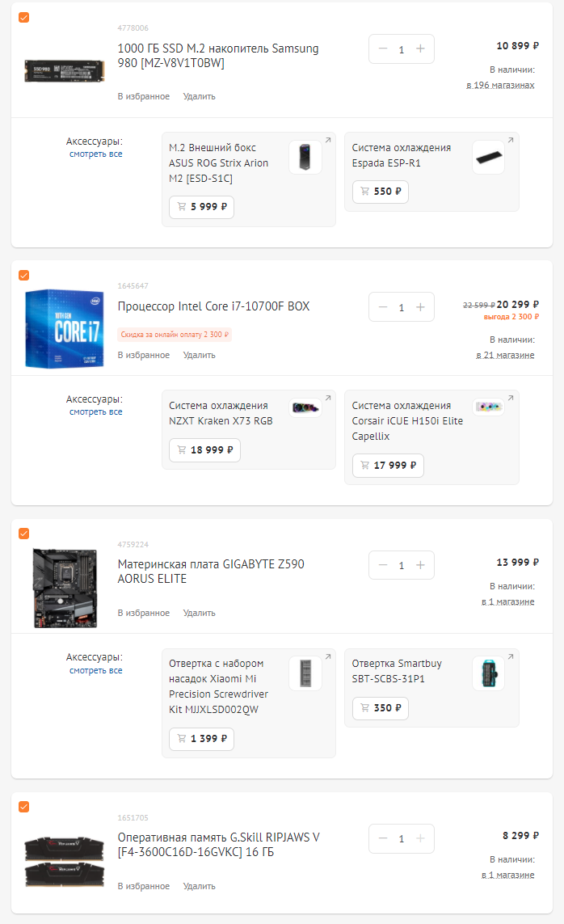Open NZXT Kraken X73 accessory arrow icon
Screen dimensions: 564x924
pyautogui.click(x=328, y=399)
